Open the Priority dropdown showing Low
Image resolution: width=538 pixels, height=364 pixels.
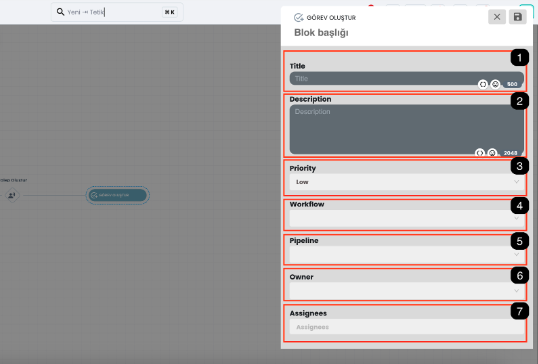click(x=407, y=182)
